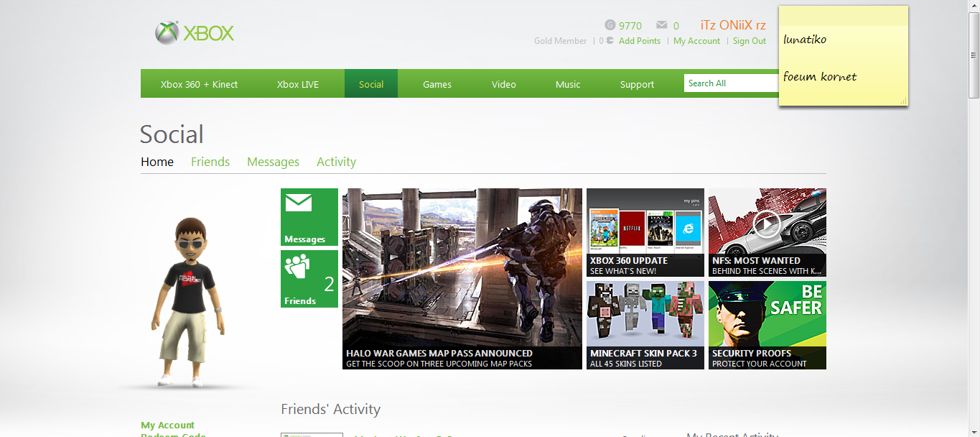Open Halo War Games Map Pass banner
The image size is (980, 437).
tap(462, 279)
